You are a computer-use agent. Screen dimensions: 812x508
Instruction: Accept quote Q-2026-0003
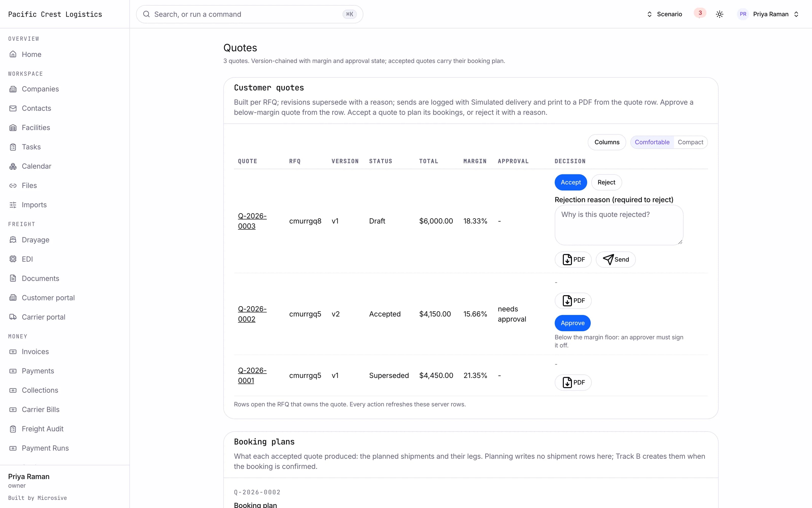pyautogui.click(x=570, y=182)
